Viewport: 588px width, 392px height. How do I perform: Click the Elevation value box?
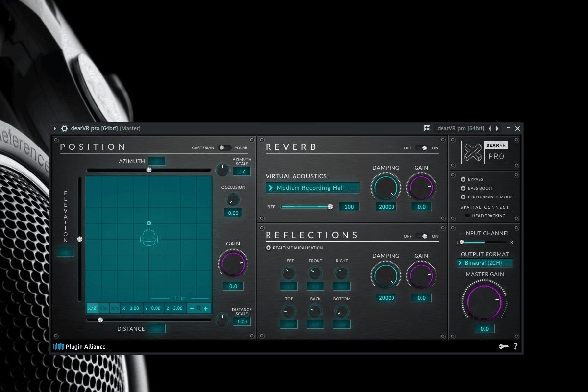click(66, 252)
